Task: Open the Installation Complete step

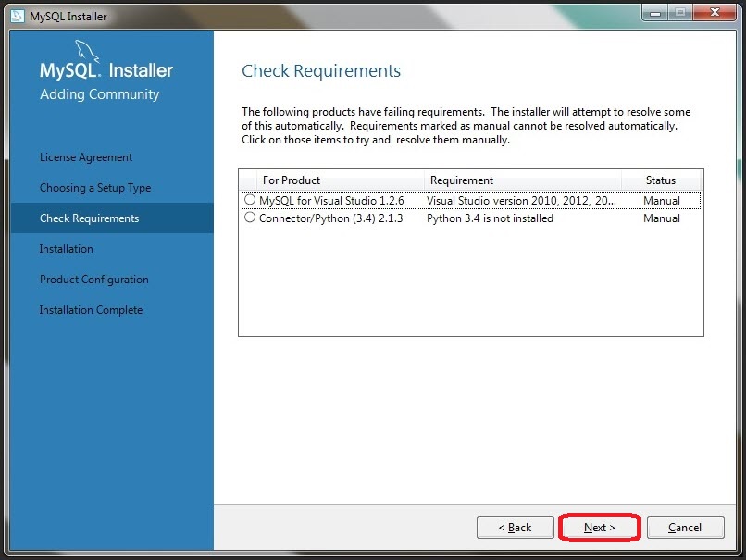Action: coord(91,310)
